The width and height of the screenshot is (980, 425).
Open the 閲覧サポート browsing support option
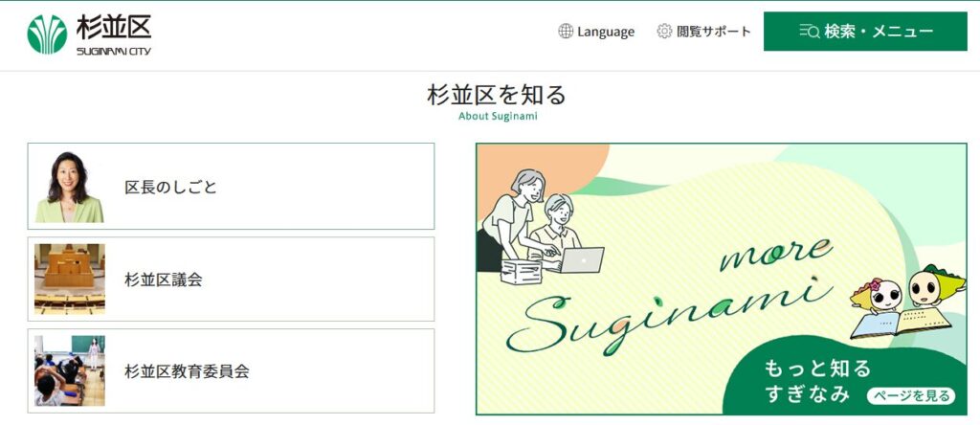pyautogui.click(x=703, y=32)
